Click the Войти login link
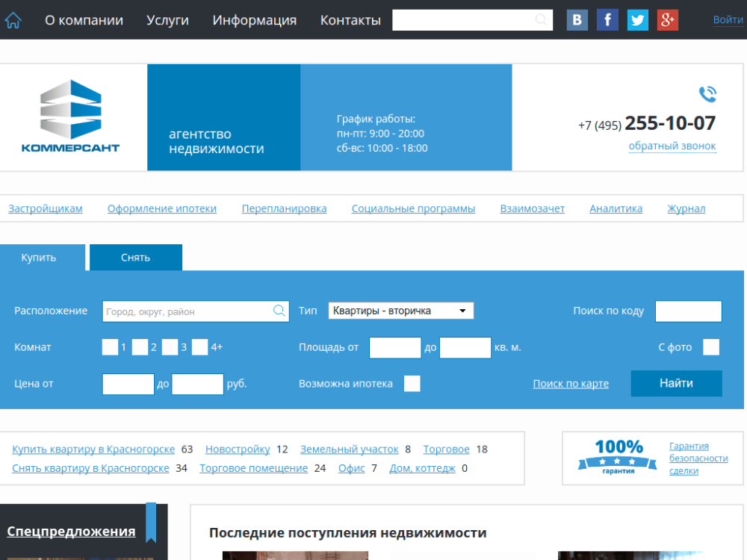Screen dimensions: 747x560 point(728,20)
